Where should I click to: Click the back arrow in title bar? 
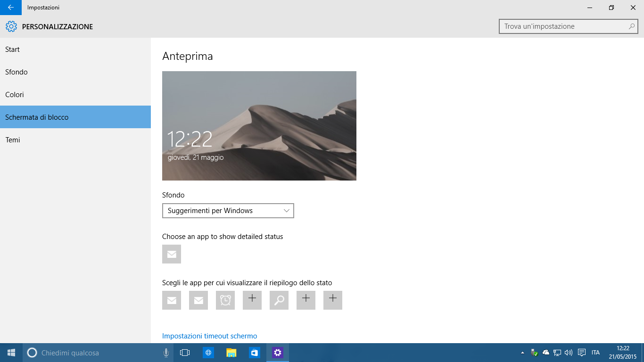pos(10,8)
